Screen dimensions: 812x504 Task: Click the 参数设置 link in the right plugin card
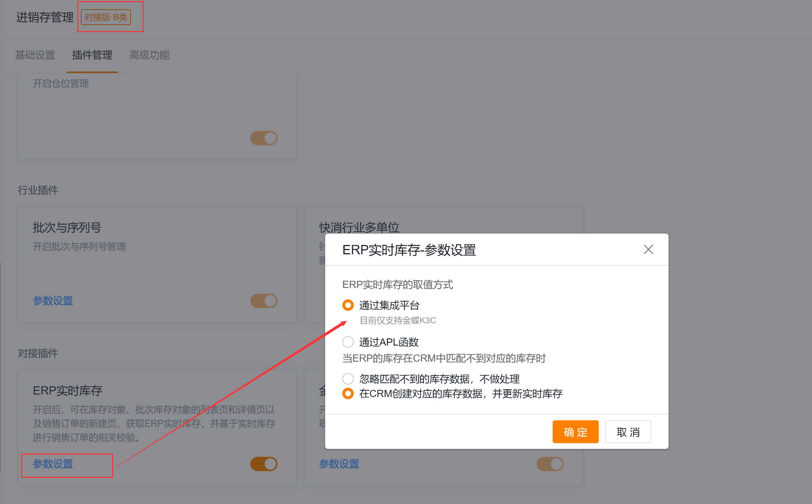click(339, 464)
